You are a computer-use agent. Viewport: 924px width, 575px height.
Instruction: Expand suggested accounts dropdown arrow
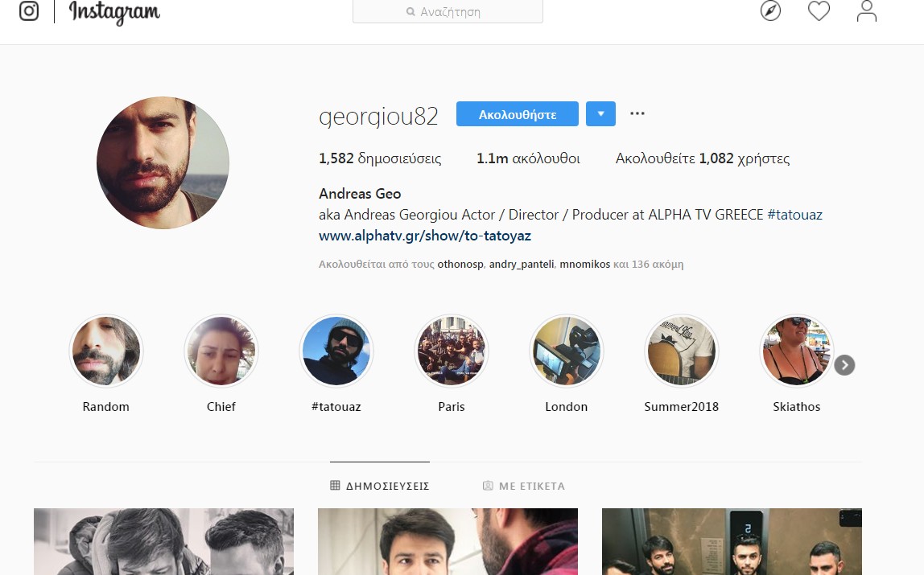(x=600, y=114)
